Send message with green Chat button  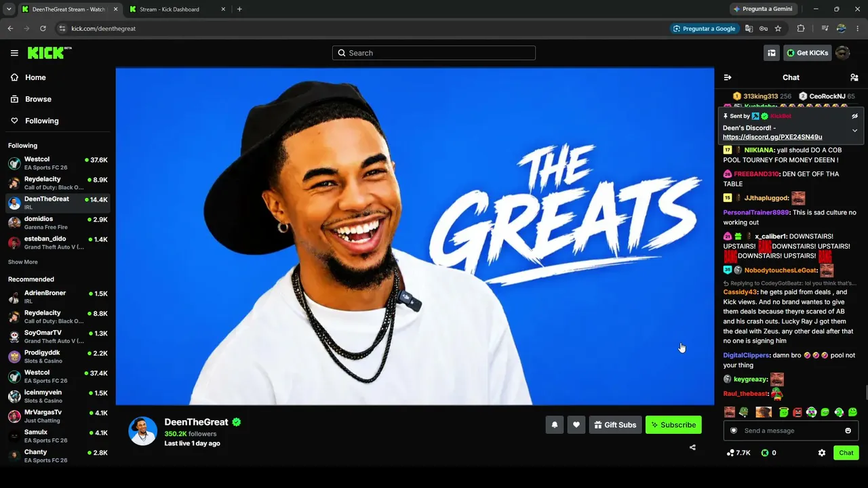(x=846, y=453)
